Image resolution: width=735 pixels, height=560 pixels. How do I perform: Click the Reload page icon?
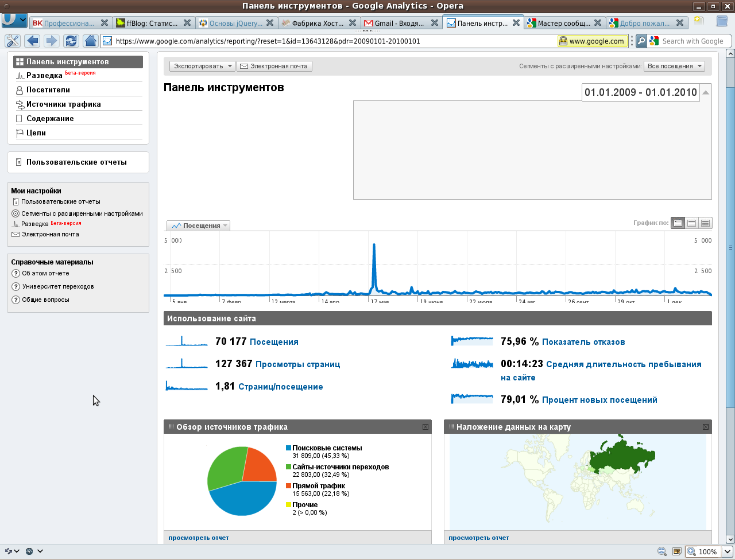point(71,41)
